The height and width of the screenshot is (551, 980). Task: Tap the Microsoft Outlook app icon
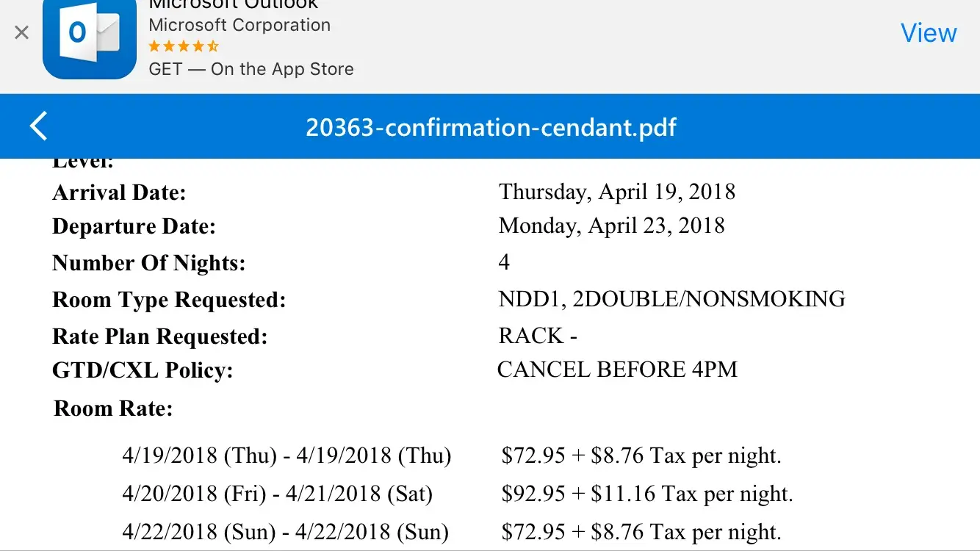click(90, 37)
